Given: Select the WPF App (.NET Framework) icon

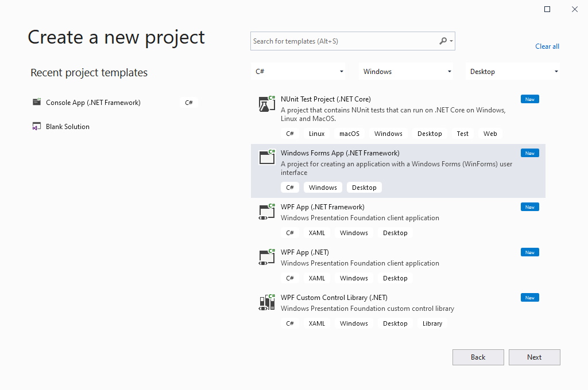Looking at the screenshot, I should [x=266, y=212].
